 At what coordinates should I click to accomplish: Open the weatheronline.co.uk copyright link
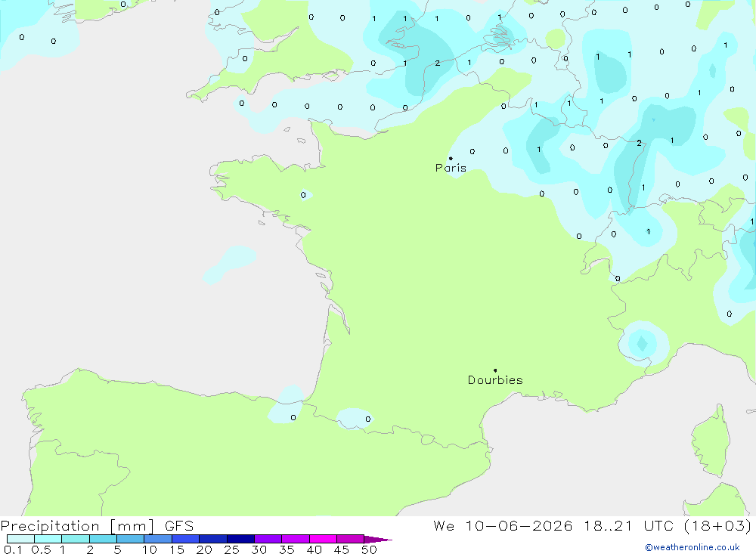692,547
